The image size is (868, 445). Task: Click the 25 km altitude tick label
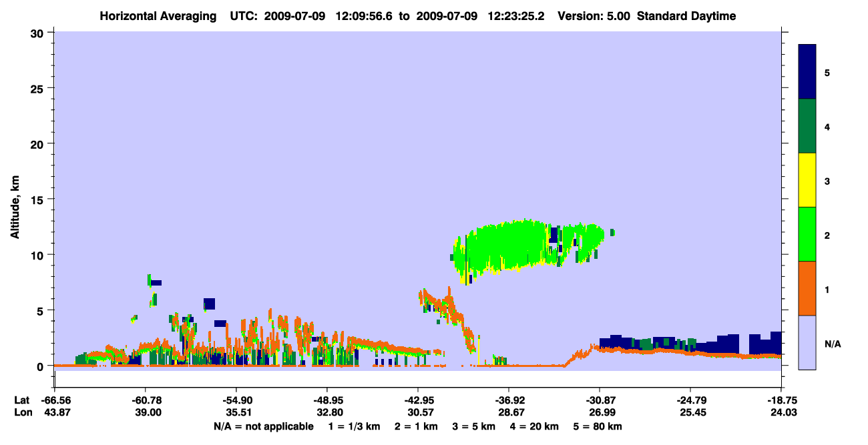(x=39, y=88)
